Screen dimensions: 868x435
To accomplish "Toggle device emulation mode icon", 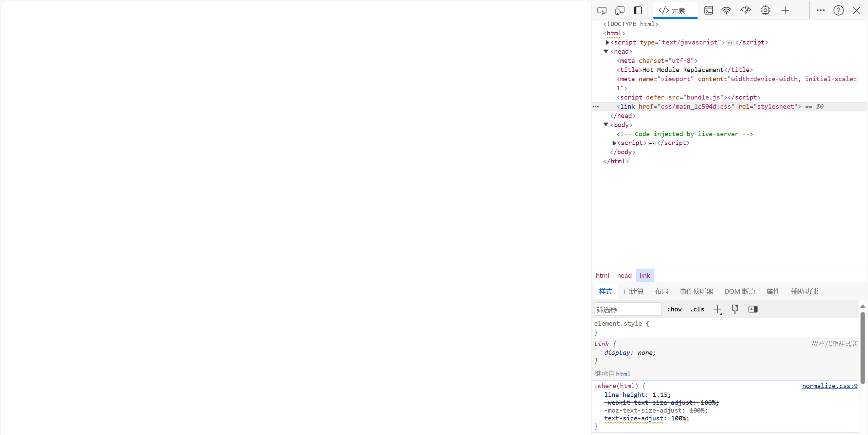I will (620, 11).
